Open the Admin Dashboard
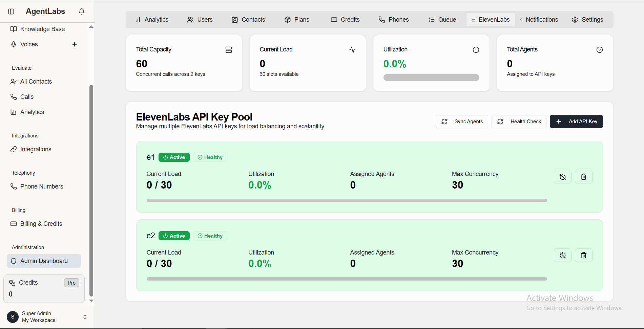Image resolution: width=644 pixels, height=329 pixels. point(44,261)
